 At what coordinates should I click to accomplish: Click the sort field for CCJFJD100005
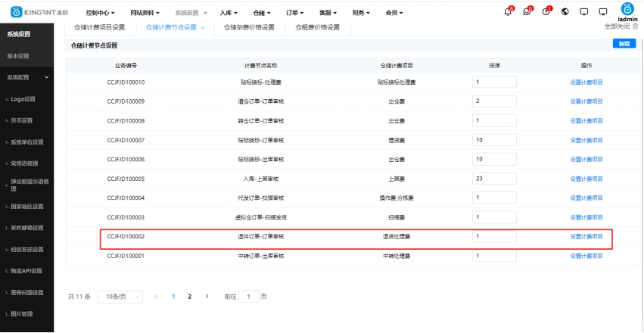494,179
